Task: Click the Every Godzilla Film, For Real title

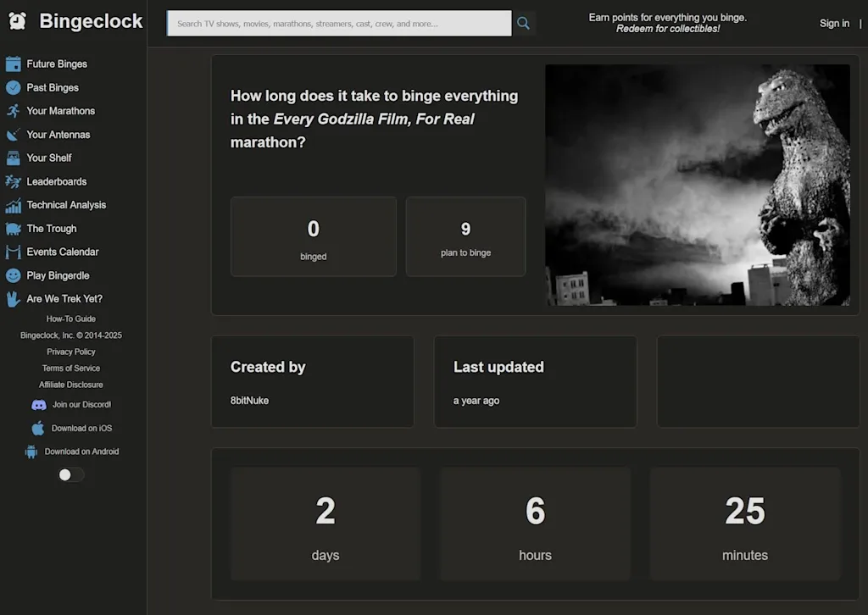Action: pyautogui.click(x=374, y=119)
